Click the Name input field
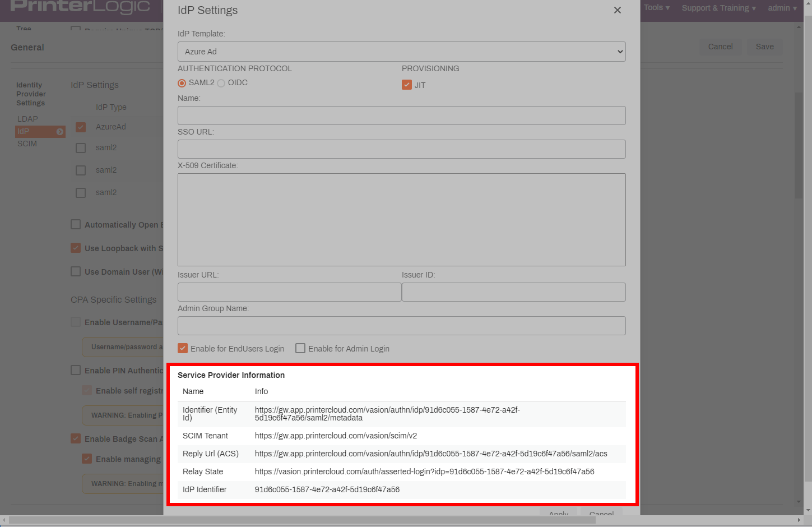Image resolution: width=812 pixels, height=527 pixels. click(401, 115)
